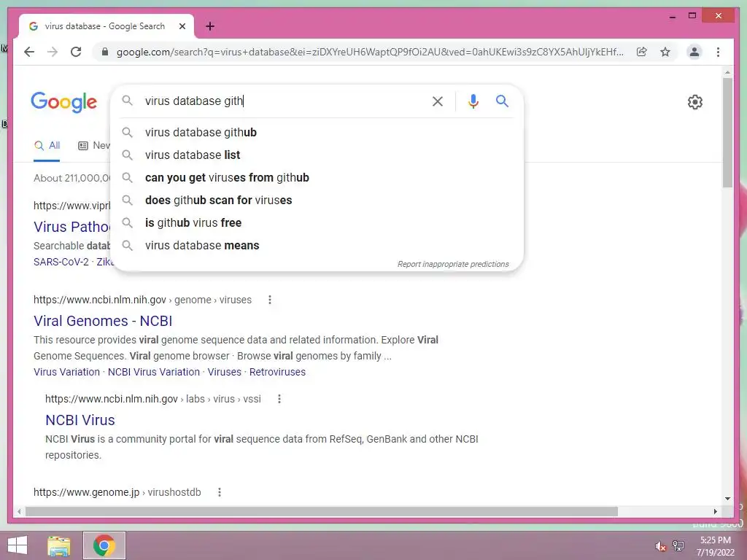Open the Chrome three-dot menu

click(x=718, y=52)
